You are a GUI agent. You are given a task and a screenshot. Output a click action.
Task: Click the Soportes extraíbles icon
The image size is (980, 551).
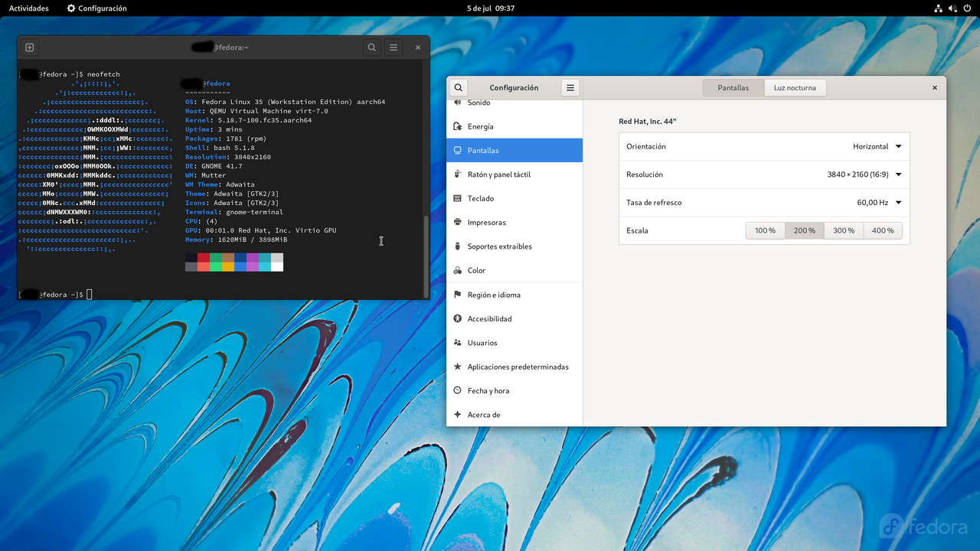tap(458, 246)
